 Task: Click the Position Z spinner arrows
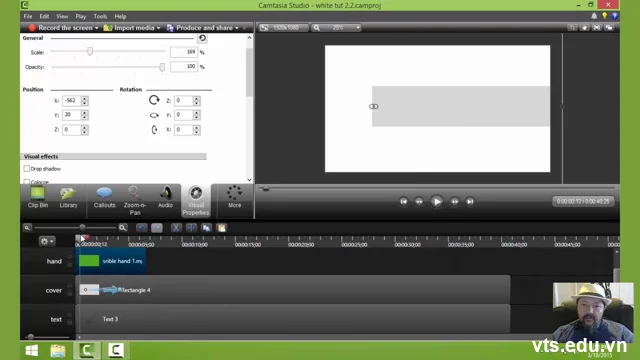tap(84, 130)
